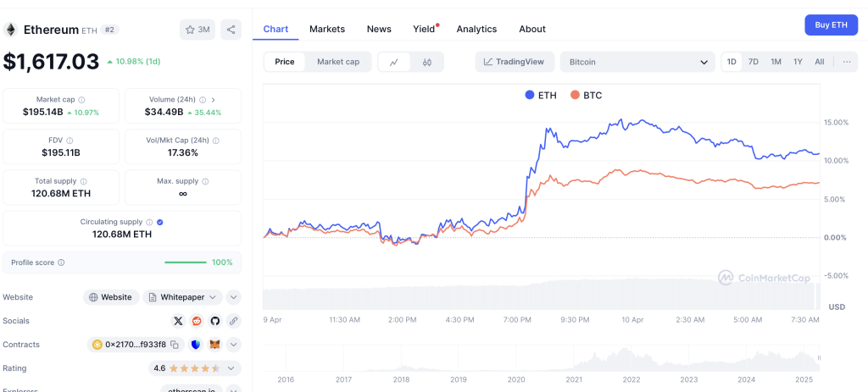Viewport: 868px width, 392px height.
Task: Click the 10.98% (1d) change label
Action: coord(133,61)
